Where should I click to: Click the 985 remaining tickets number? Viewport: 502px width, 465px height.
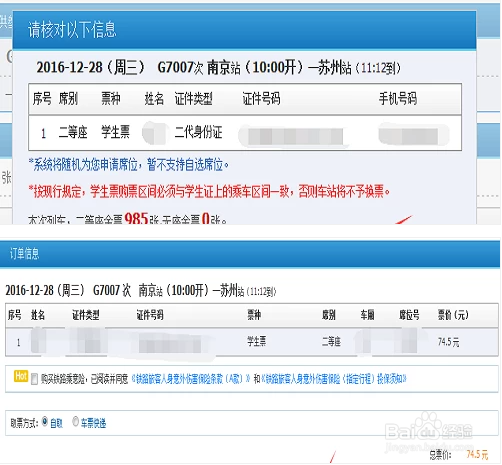click(136, 219)
